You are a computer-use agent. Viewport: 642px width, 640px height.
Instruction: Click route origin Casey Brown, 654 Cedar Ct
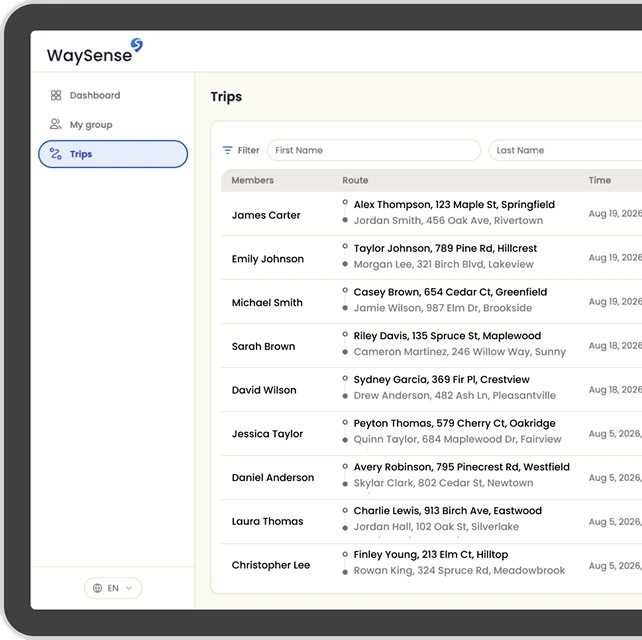tap(450, 292)
